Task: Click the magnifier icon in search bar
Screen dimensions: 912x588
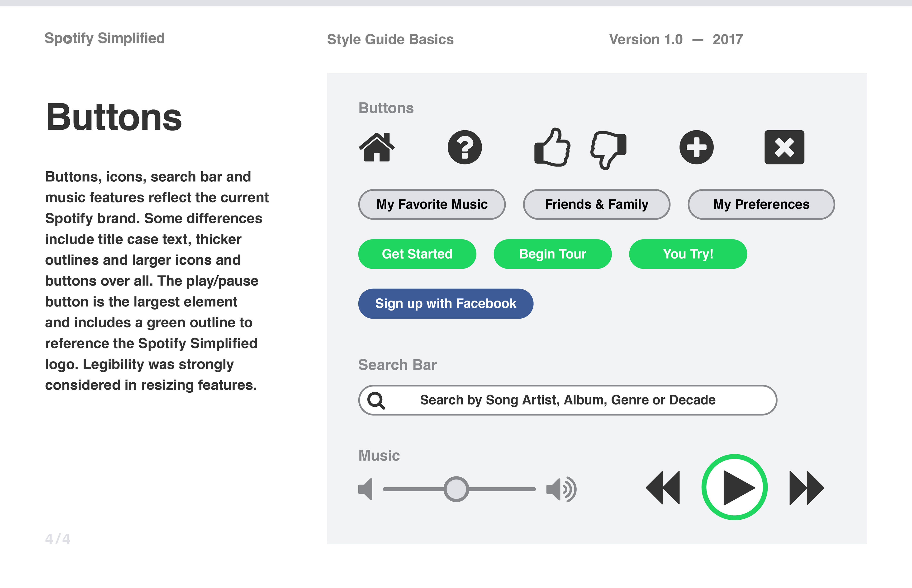Action: [x=376, y=400]
